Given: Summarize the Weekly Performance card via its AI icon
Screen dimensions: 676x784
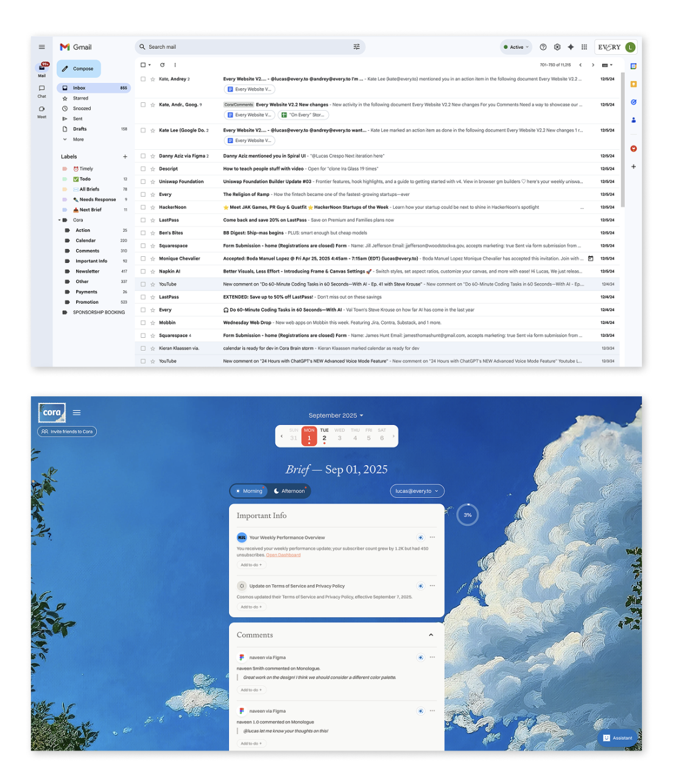Looking at the screenshot, I should pos(420,537).
